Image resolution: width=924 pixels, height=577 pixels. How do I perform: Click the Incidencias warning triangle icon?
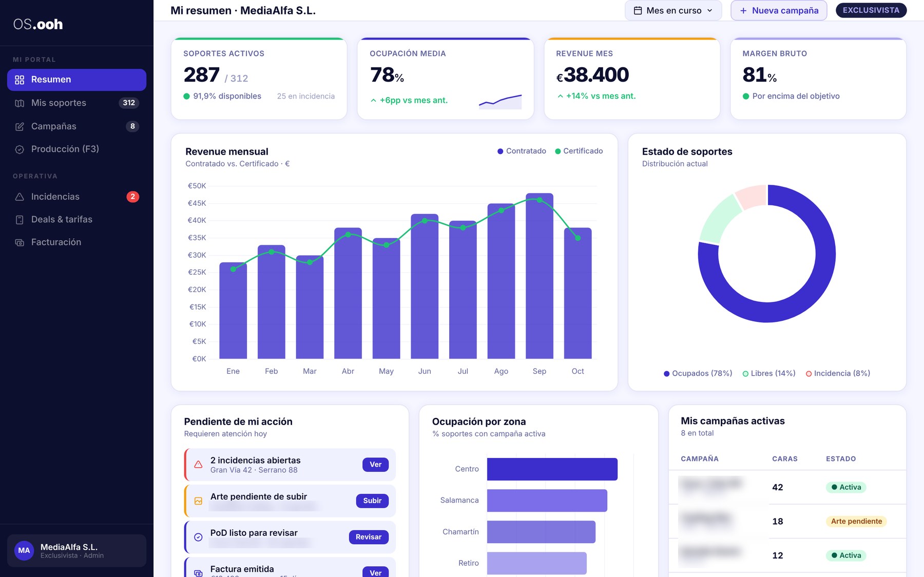20,197
